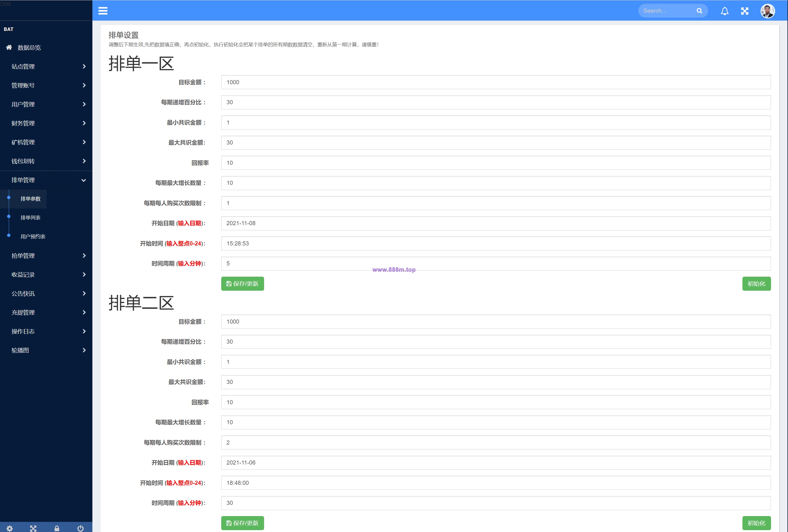Click 每期每人购买次数限制 field in 排单一区
The height and width of the screenshot is (532, 788).
pos(496,203)
